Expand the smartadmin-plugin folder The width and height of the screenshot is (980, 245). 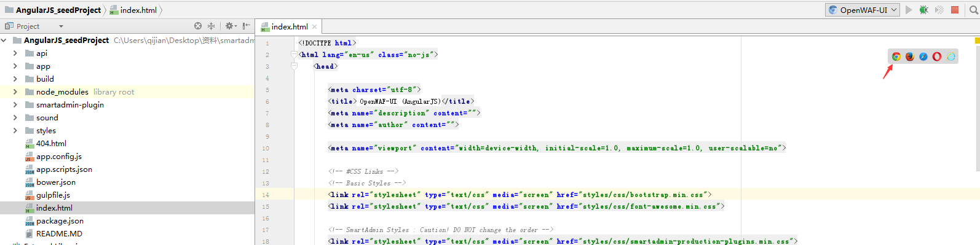[15, 105]
